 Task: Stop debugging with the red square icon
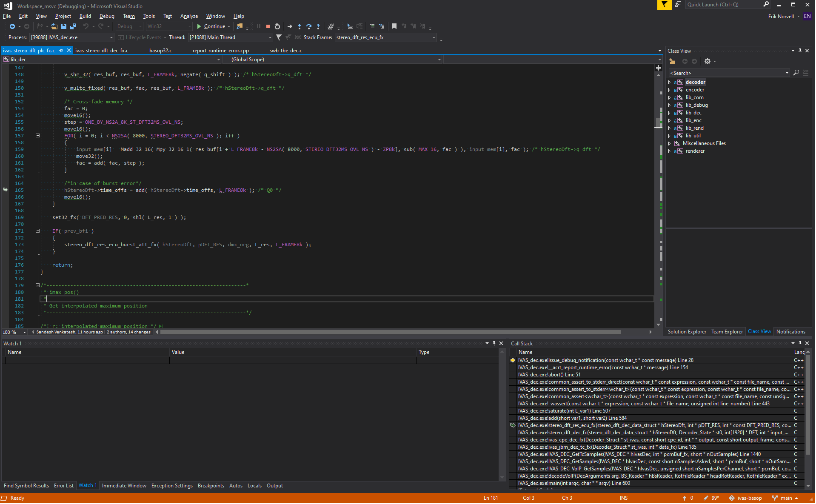pyautogui.click(x=268, y=26)
